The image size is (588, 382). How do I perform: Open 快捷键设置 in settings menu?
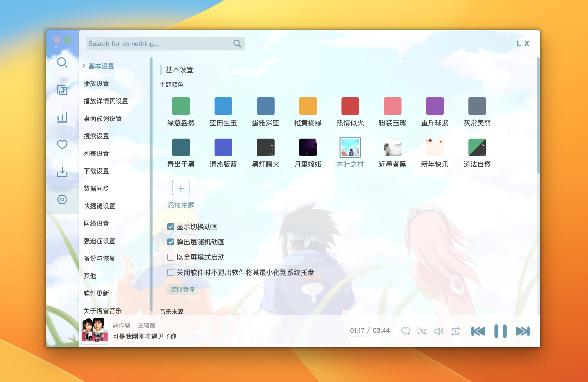pos(99,206)
